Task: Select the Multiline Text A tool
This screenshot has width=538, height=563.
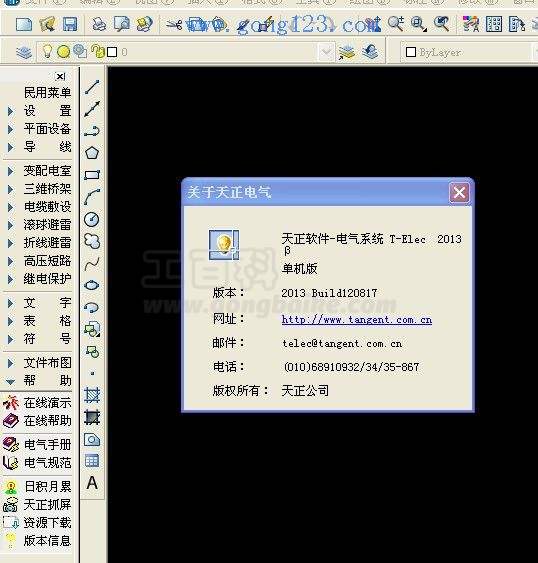Action: pos(92,483)
